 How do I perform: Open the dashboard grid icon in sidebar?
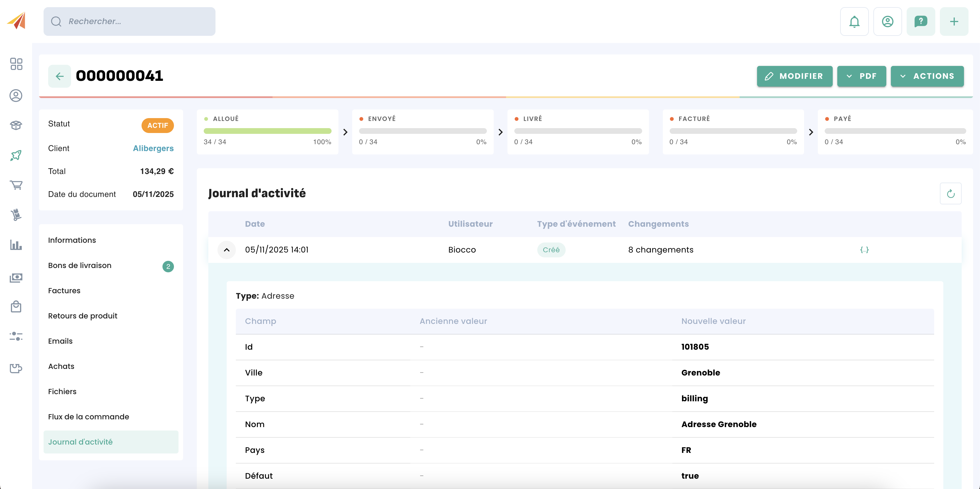(16, 64)
